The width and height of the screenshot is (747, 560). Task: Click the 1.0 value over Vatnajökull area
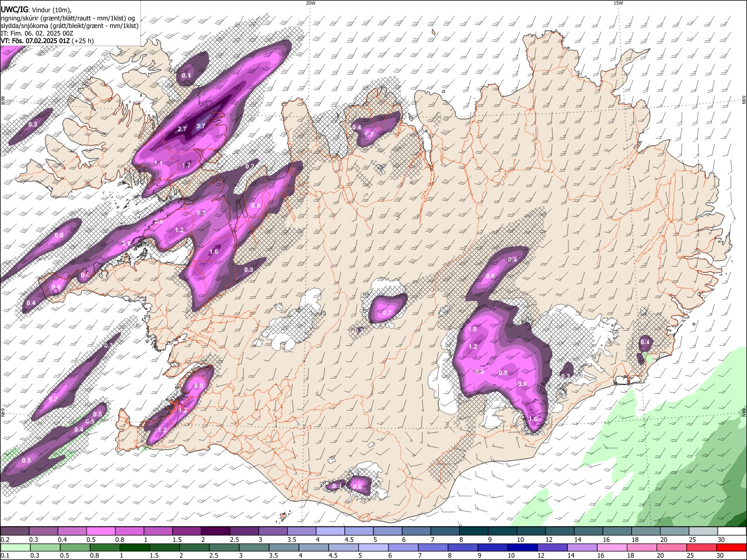[472, 330]
